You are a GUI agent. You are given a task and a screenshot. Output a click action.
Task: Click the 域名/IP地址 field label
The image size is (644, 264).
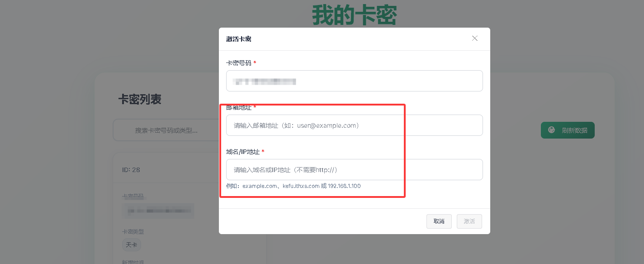click(x=242, y=152)
